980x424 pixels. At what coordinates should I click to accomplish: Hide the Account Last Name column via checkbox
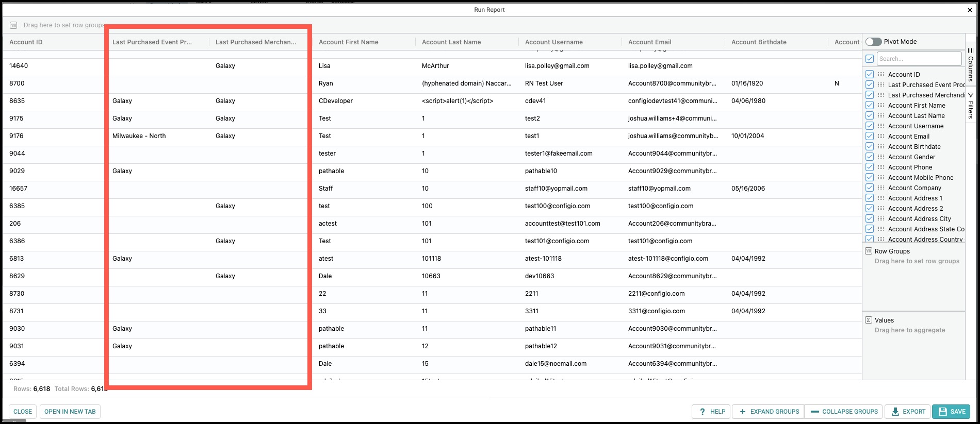(x=870, y=115)
